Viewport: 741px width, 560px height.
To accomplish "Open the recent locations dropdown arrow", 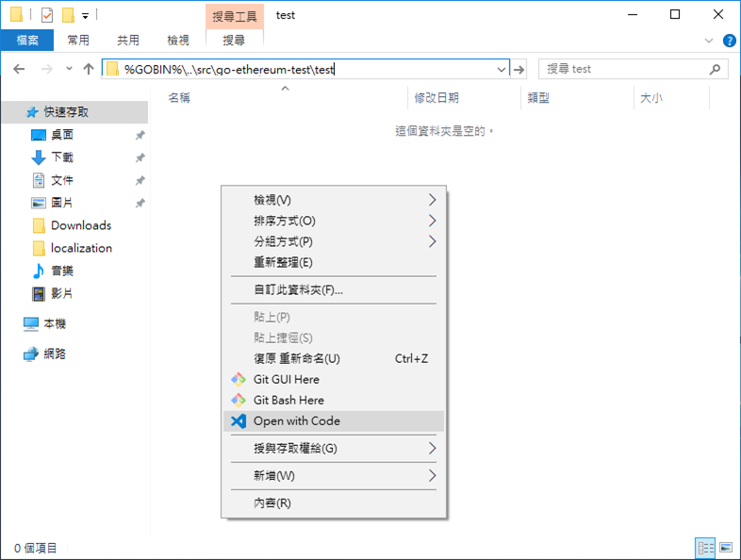I will 69,69.
